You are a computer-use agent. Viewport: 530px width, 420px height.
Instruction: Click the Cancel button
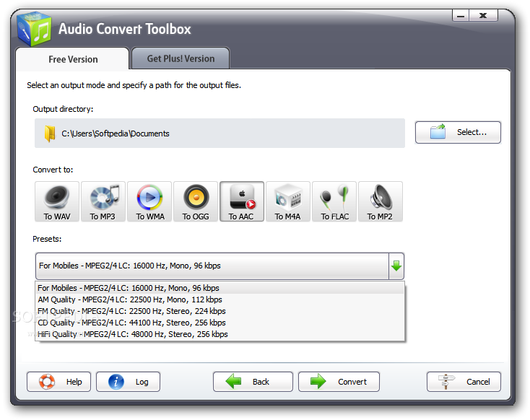pyautogui.click(x=464, y=382)
